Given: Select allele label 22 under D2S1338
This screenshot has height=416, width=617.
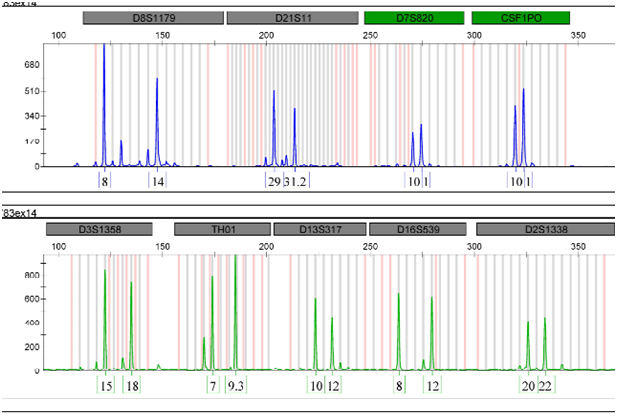Looking at the screenshot, I should click(x=546, y=385).
